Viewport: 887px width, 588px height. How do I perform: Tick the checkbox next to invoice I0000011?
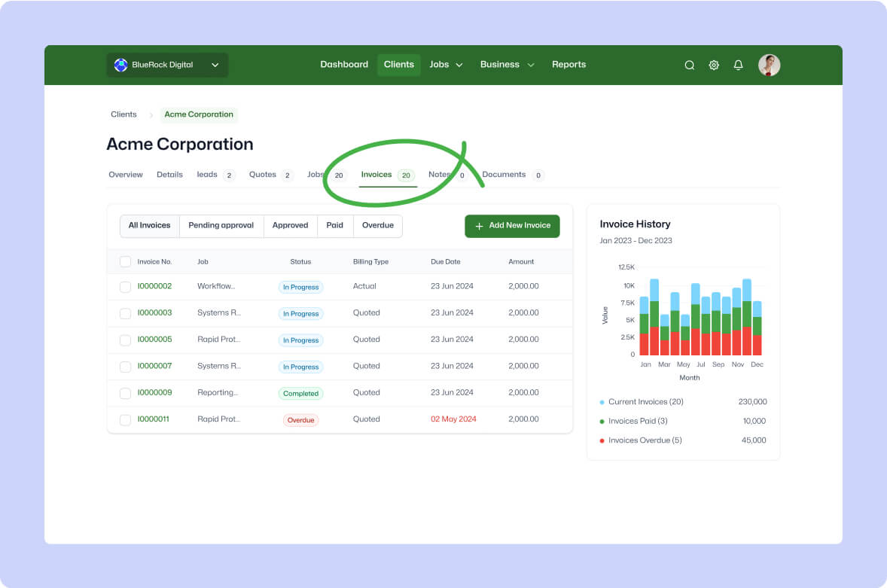pyautogui.click(x=125, y=419)
